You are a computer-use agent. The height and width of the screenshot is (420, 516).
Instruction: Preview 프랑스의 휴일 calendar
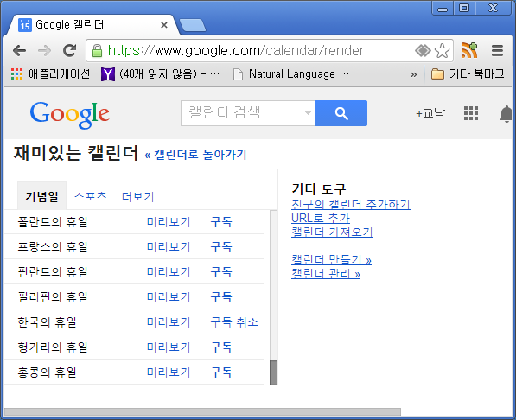coord(169,246)
